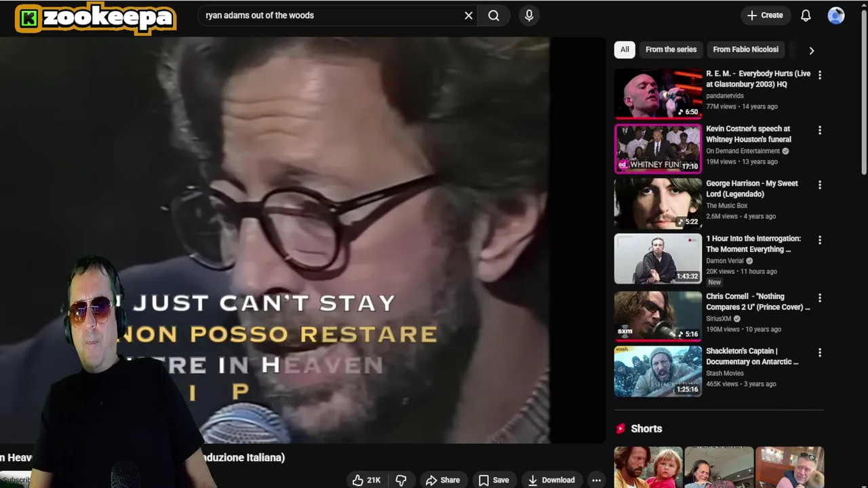Select the From the series chip
Viewport: 868px width, 488px height.
tap(671, 49)
